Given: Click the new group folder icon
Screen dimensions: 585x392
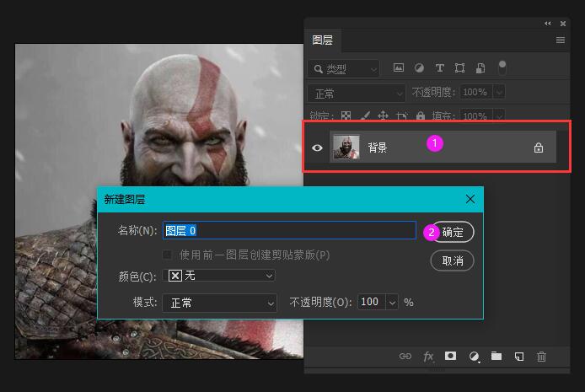Looking at the screenshot, I should (x=496, y=356).
